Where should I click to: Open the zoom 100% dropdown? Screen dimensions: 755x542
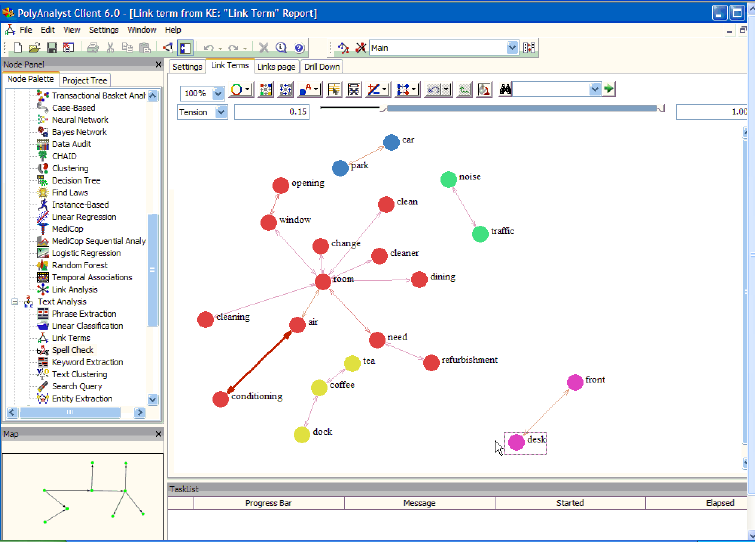[x=217, y=90]
